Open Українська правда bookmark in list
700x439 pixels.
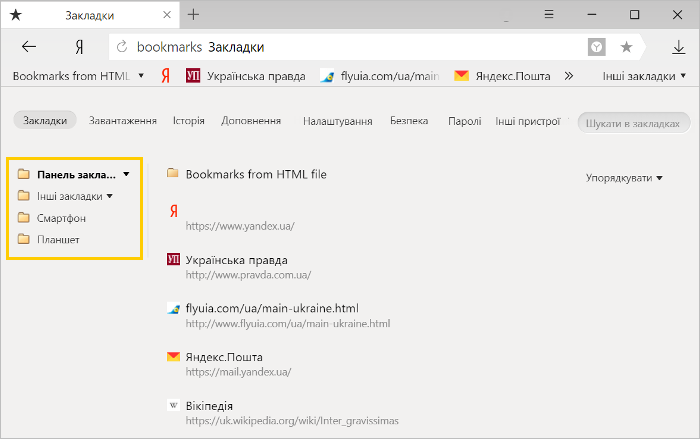[x=237, y=260]
